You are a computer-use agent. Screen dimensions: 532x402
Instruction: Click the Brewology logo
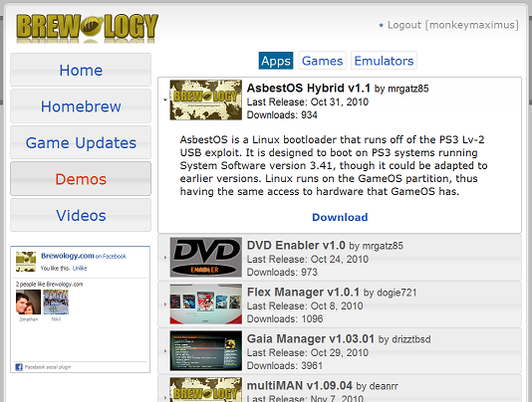(x=87, y=27)
